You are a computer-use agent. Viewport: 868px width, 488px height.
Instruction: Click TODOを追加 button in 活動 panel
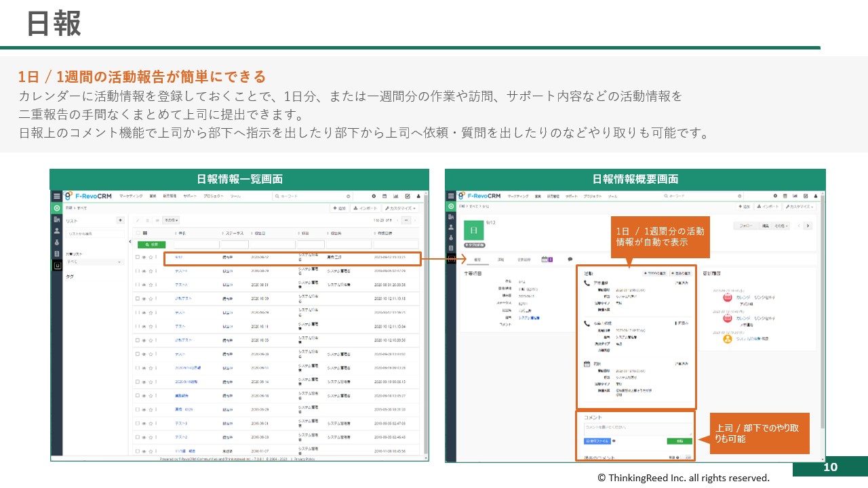pos(655,273)
